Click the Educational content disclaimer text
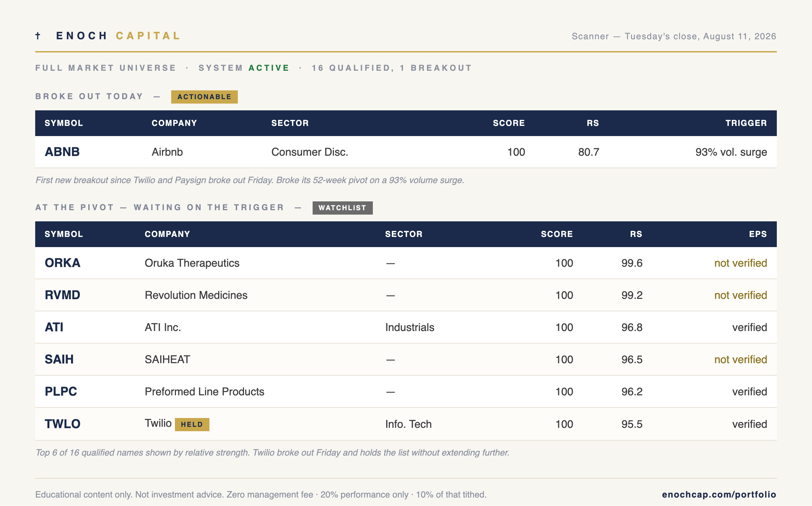812x506 pixels. (261, 494)
